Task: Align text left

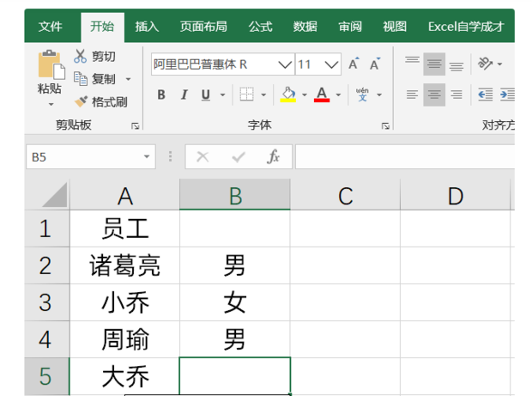Action: pyautogui.click(x=412, y=94)
